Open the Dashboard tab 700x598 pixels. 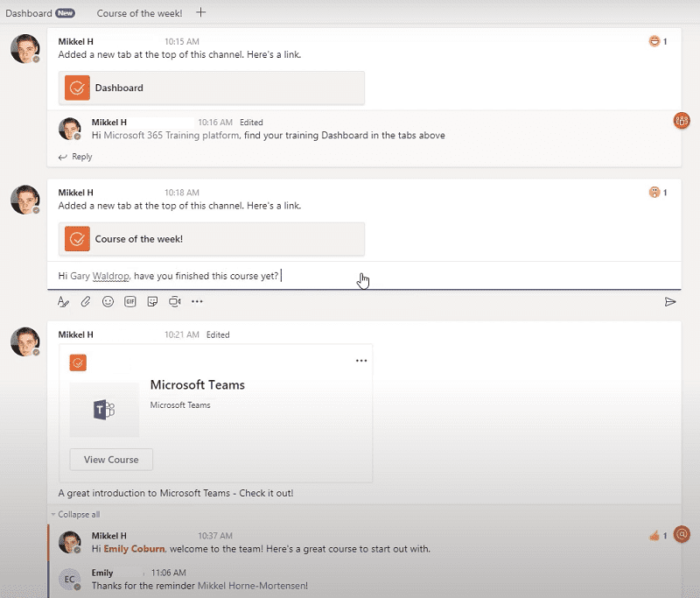pos(29,13)
